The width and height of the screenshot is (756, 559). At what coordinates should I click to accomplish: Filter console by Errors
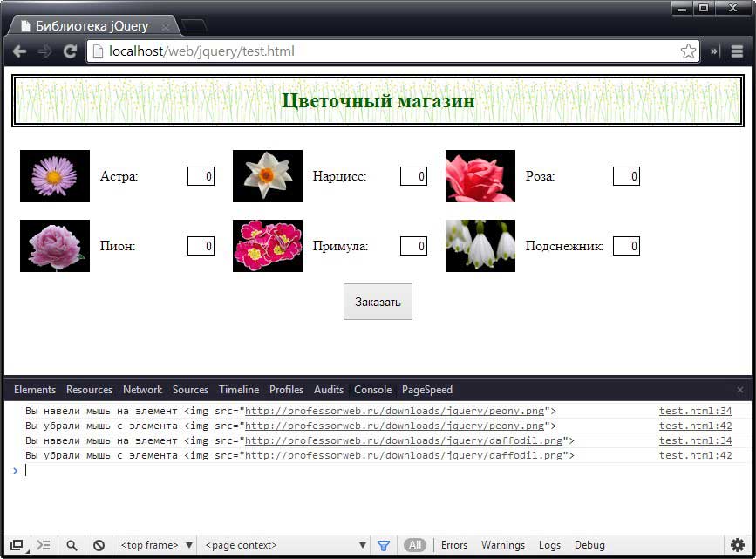(454, 546)
